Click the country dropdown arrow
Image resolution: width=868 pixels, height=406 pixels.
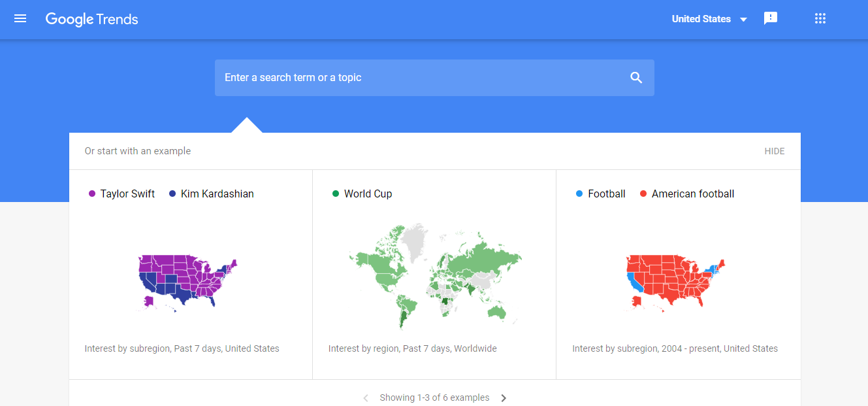click(743, 20)
